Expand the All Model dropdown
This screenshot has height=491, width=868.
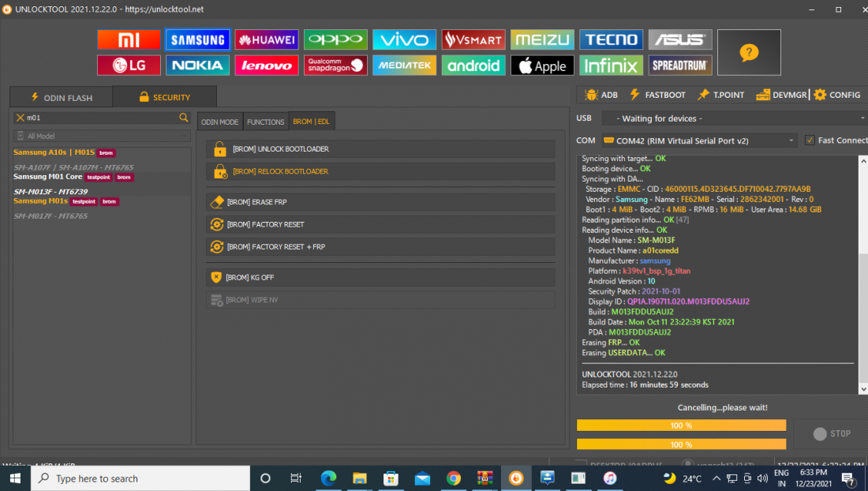click(x=102, y=136)
